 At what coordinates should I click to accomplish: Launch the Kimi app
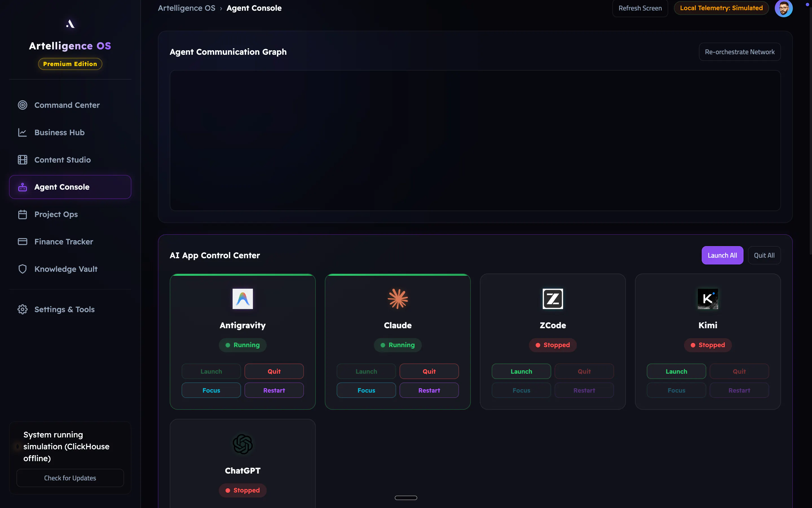tap(676, 371)
